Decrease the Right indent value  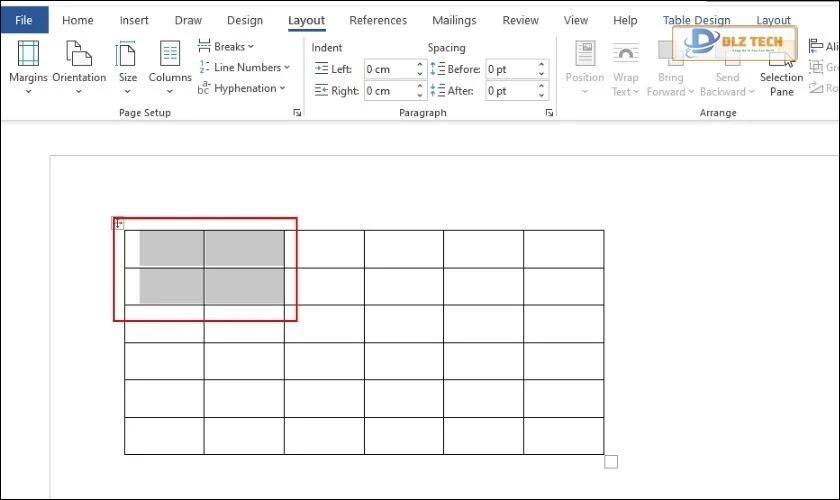tap(420, 95)
